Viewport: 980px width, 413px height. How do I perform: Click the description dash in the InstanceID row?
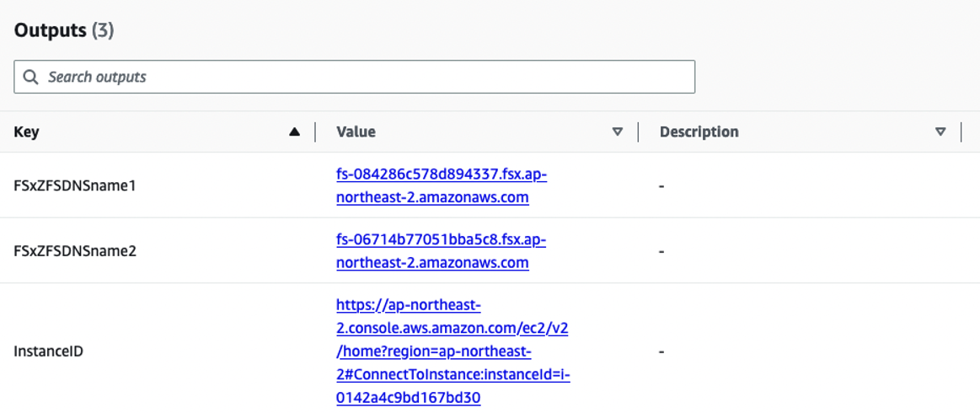click(x=661, y=351)
